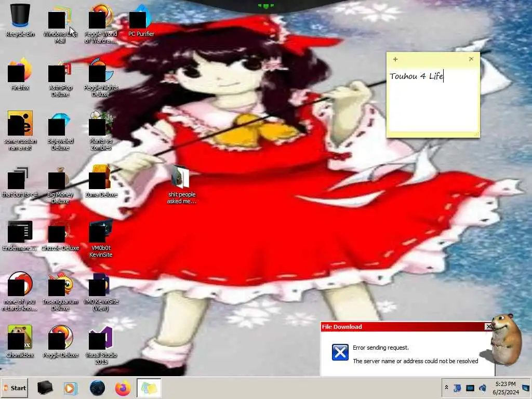This screenshot has width=532, height=399.
Task: Select the Plants vs Zombies icon
Action: [x=101, y=130]
